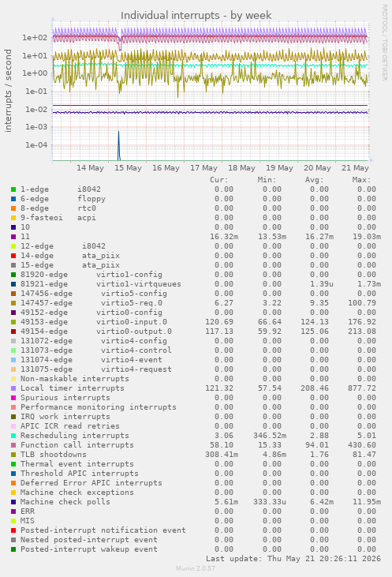The width and height of the screenshot is (392, 577).
Task: Click the Avg: column header
Action: tap(314, 180)
